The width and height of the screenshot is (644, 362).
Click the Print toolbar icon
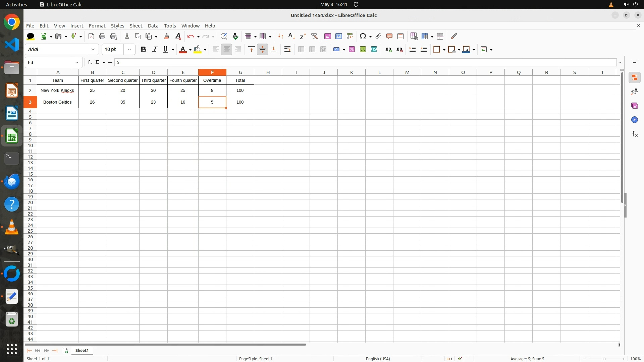tap(102, 36)
